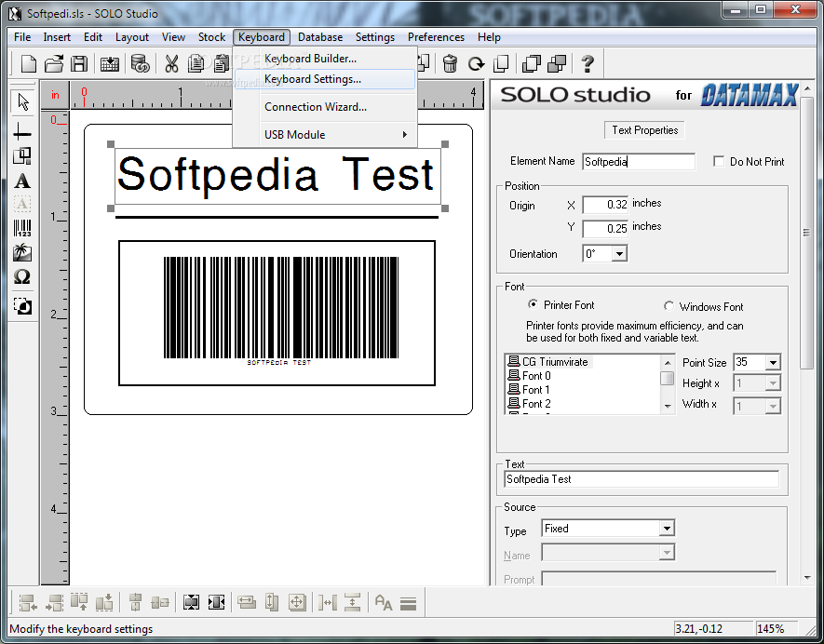This screenshot has height=644, width=824.
Task: Cut selection with the scissors icon
Action: click(171, 64)
